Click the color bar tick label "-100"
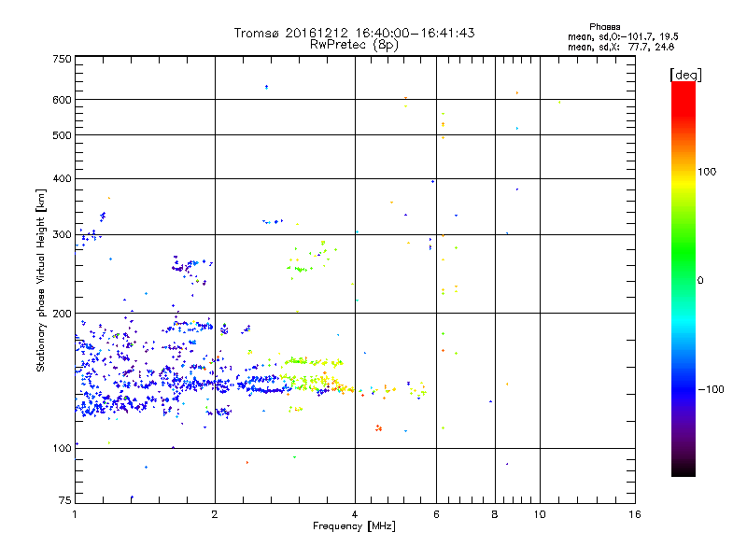The width and height of the screenshot is (747, 560). [x=712, y=389]
